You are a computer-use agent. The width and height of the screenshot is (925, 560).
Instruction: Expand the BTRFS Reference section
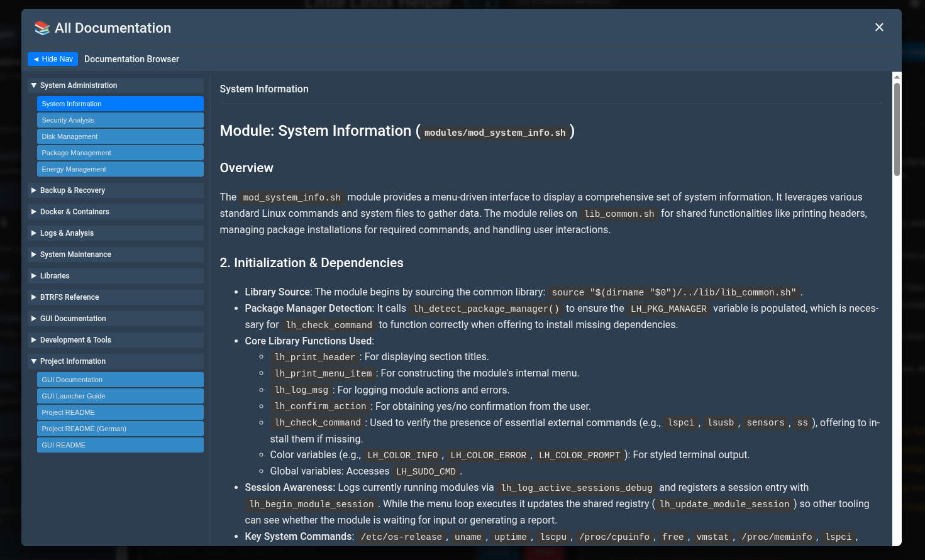tap(116, 297)
